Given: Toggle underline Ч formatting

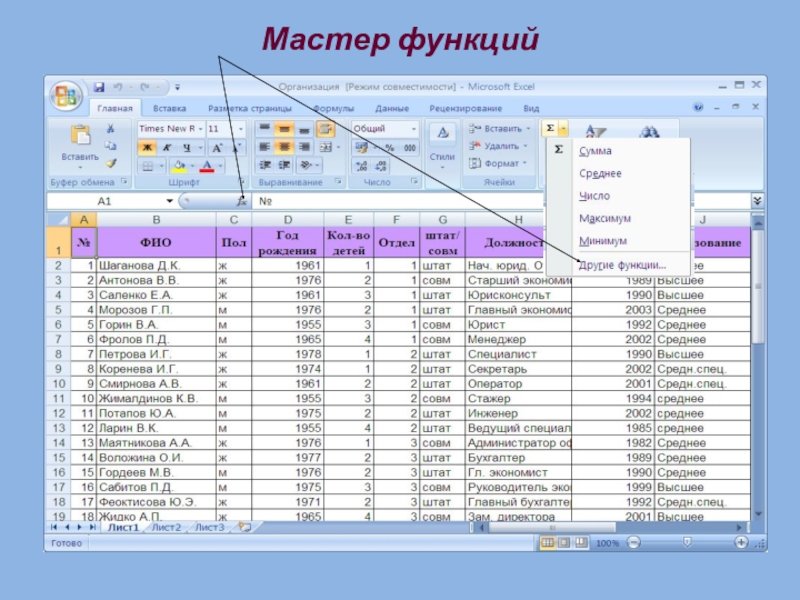Looking at the screenshot, I should 187,148.
